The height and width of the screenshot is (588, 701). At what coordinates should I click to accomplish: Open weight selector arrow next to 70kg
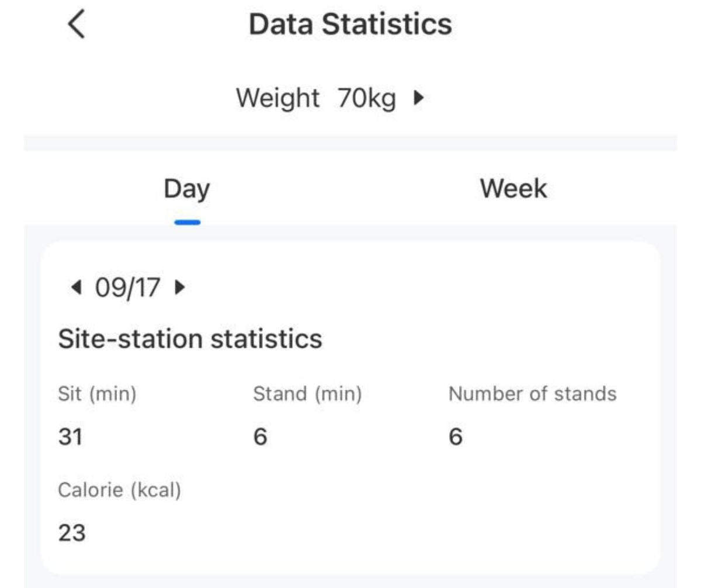[x=418, y=98]
